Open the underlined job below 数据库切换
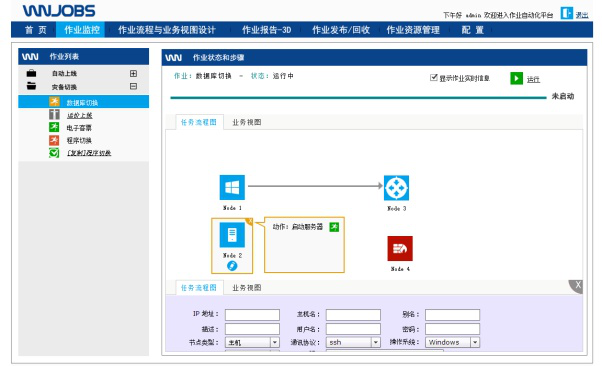Screen dimensions: 602x366 [x=79, y=115]
